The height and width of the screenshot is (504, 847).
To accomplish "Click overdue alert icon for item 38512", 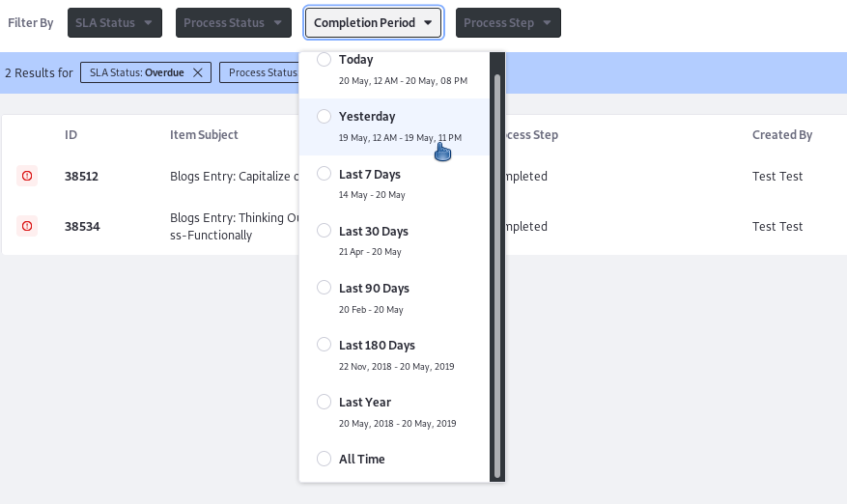I will click(26, 176).
